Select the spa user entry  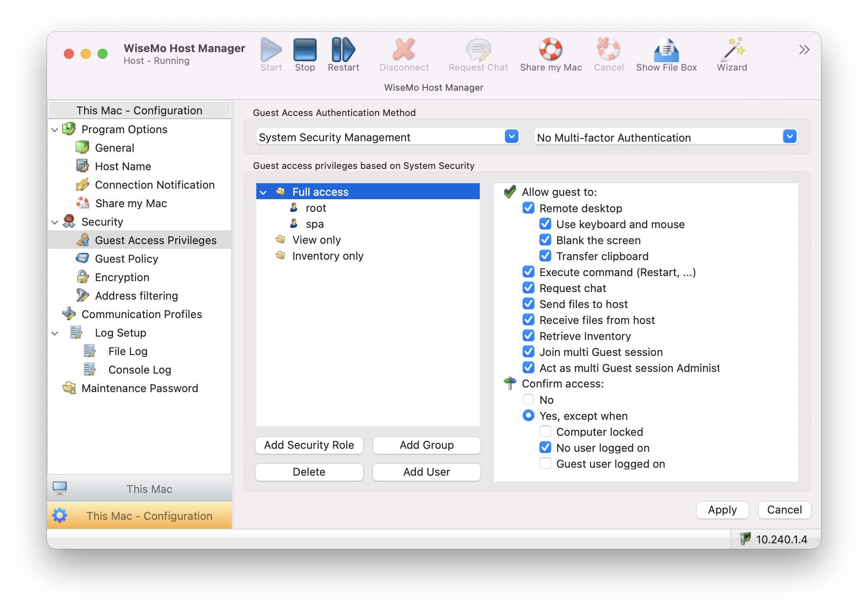tap(315, 224)
